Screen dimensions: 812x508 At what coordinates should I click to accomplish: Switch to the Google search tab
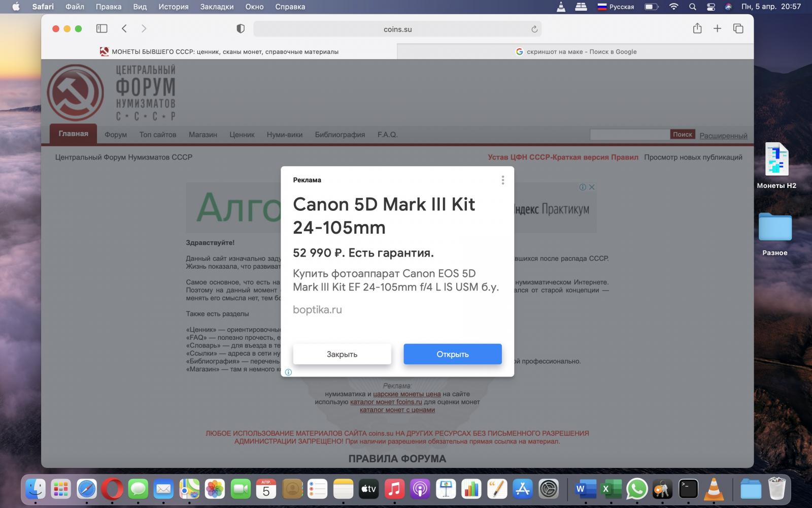576,51
